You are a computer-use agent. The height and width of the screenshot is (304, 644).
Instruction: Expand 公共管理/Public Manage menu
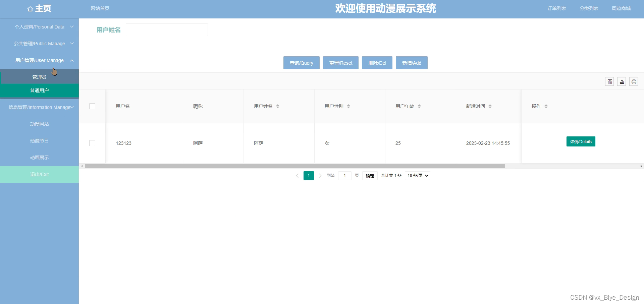(x=39, y=44)
